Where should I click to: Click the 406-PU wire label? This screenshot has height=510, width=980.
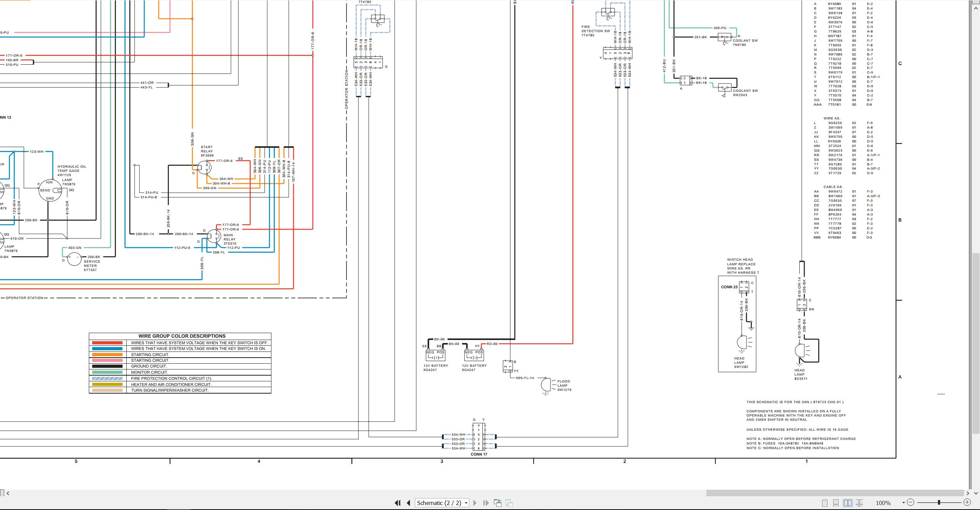point(720,28)
